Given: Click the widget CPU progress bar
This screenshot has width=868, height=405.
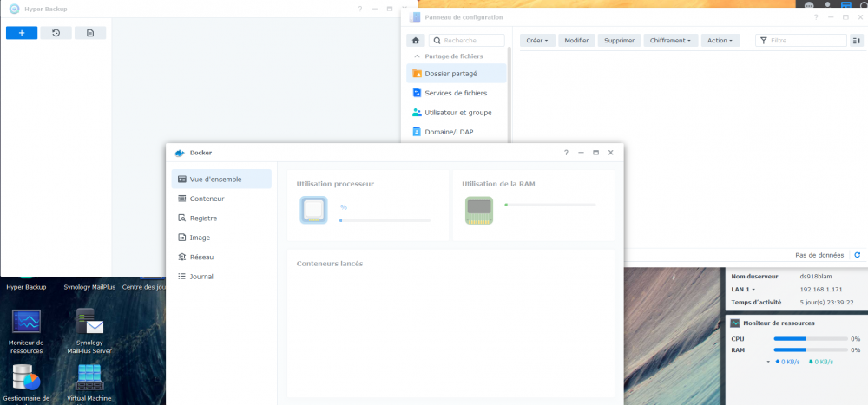Looking at the screenshot, I should click(x=811, y=338).
